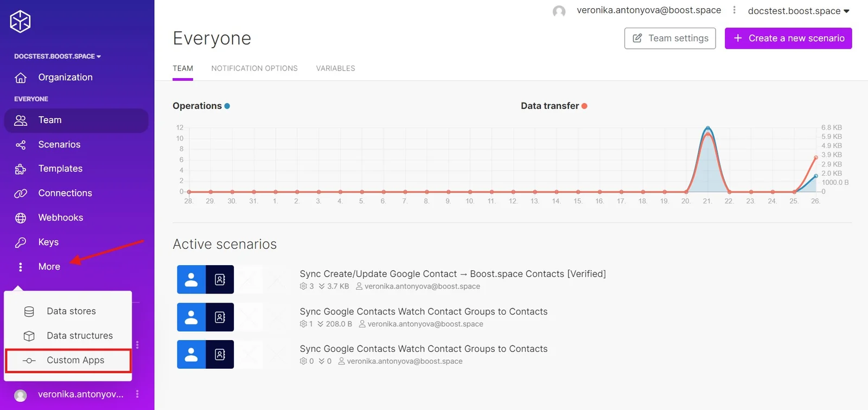Open Connections via the link icon

tap(21, 194)
